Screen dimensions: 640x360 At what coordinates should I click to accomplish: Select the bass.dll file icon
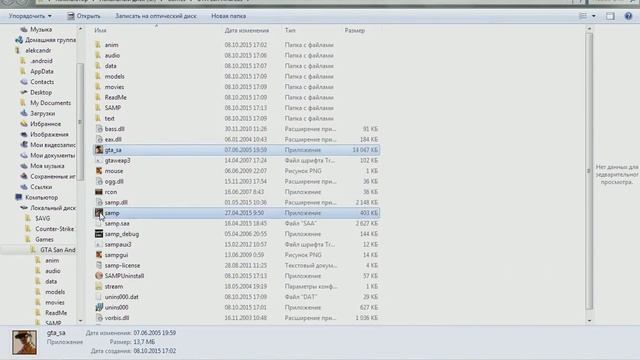click(98, 129)
